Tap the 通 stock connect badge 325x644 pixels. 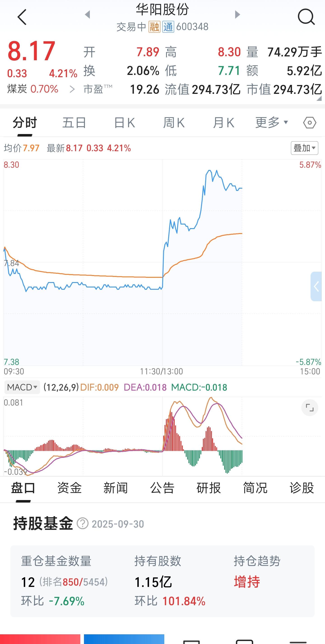168,27
